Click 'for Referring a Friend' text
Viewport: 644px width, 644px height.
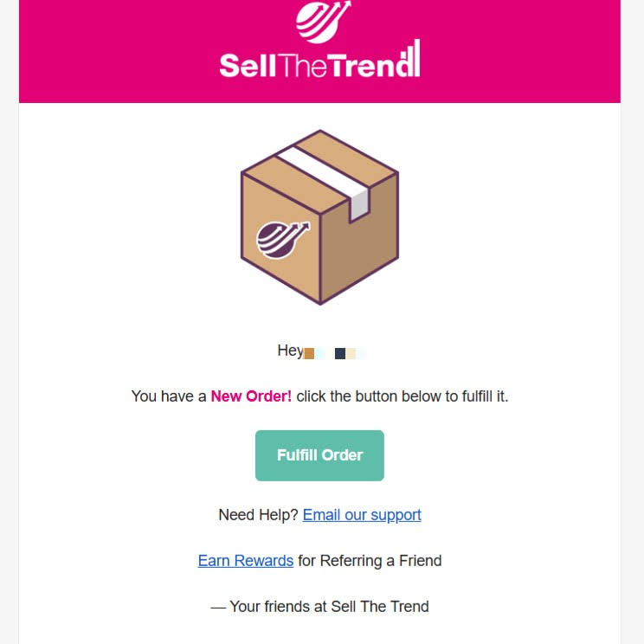pos(370,561)
